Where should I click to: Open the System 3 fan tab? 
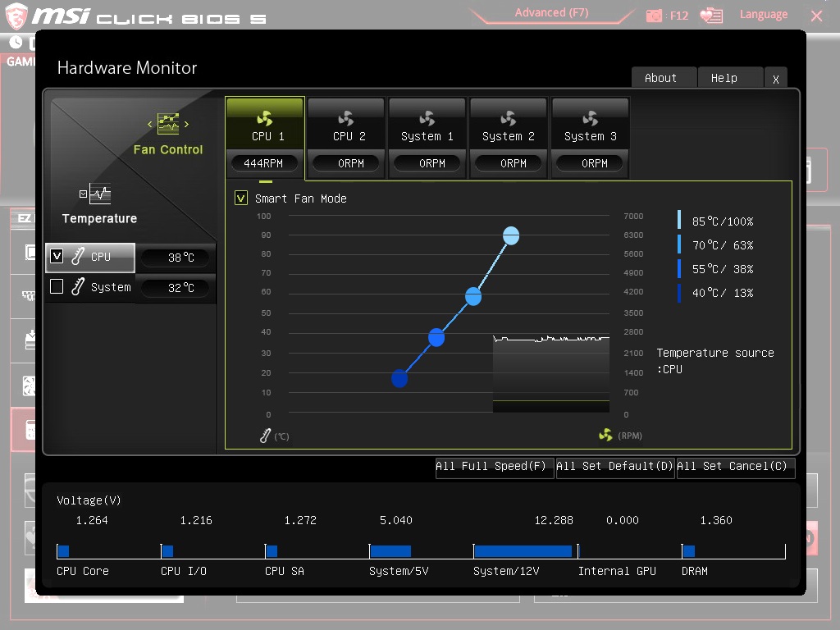click(590, 137)
